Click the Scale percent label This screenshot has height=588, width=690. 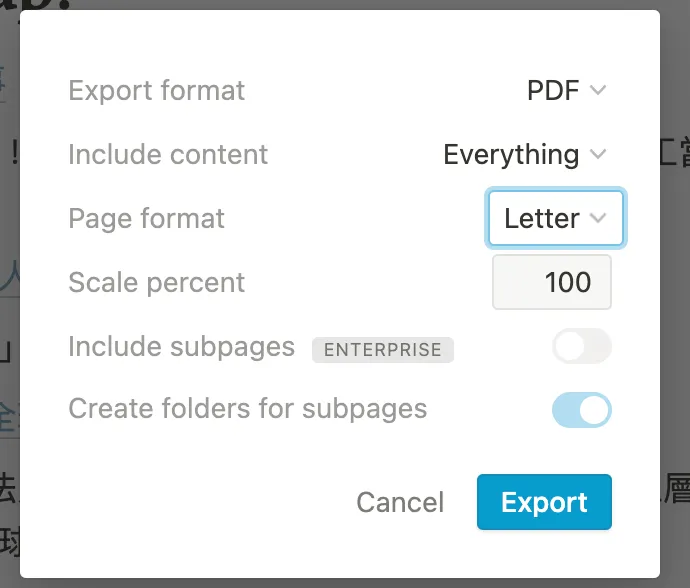(157, 283)
